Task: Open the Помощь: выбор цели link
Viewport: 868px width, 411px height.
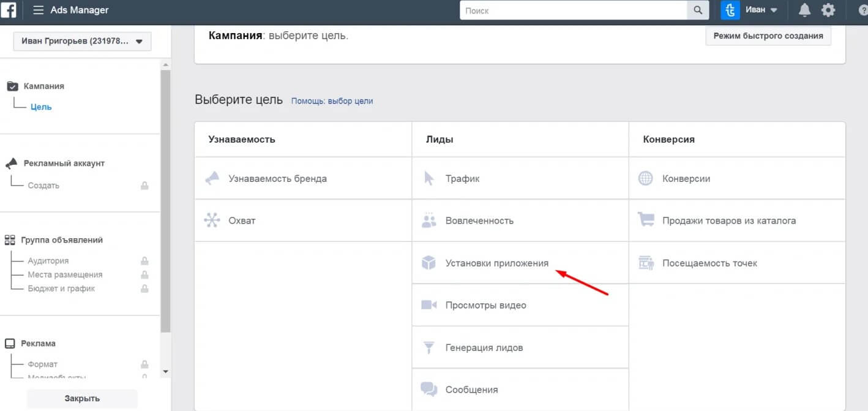Action: pyautogui.click(x=332, y=101)
